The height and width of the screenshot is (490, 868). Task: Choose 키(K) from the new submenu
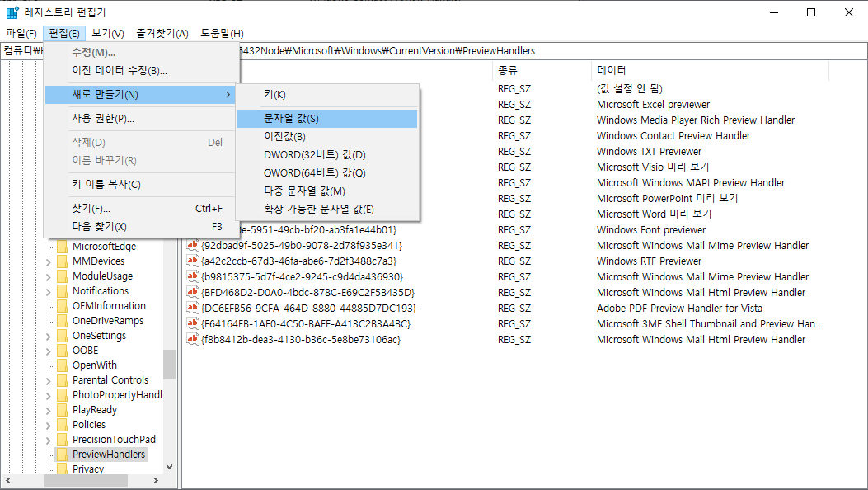click(x=327, y=95)
